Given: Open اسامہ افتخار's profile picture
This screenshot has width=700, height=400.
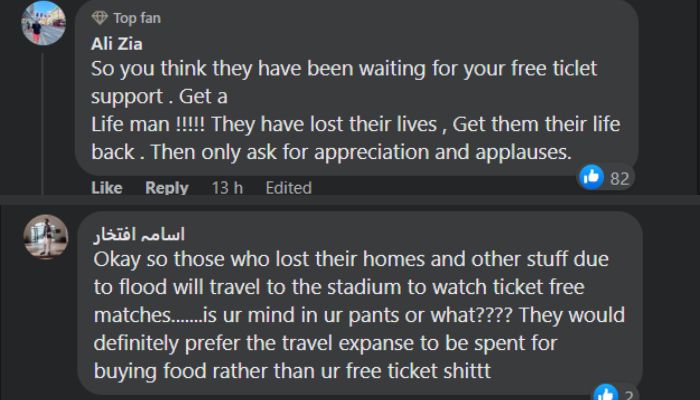Looking at the screenshot, I should tap(43, 235).
